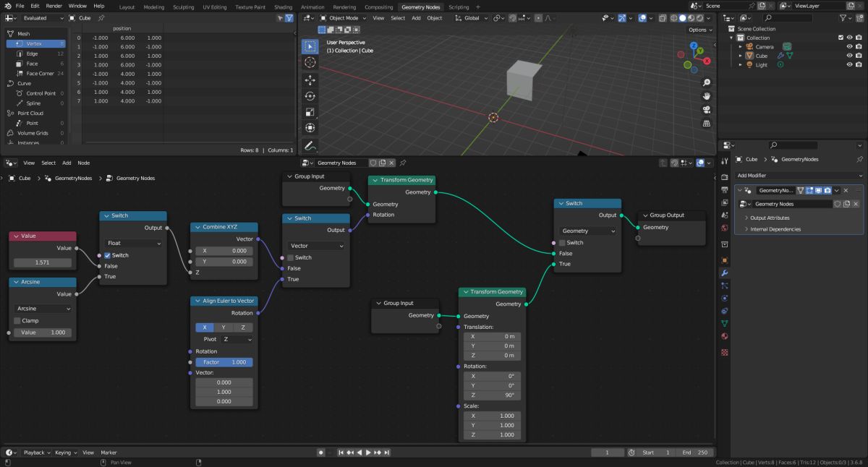The width and height of the screenshot is (868, 467).
Task: Open the Render menu in top bar
Action: (54, 6)
